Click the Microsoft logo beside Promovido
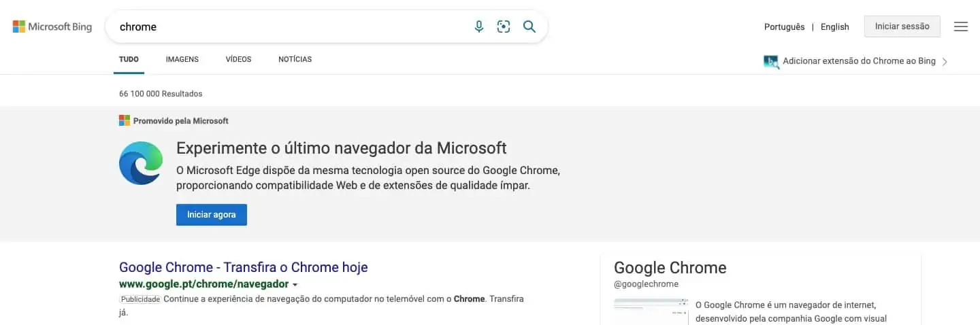Screen dimensions: 980x325 point(125,120)
